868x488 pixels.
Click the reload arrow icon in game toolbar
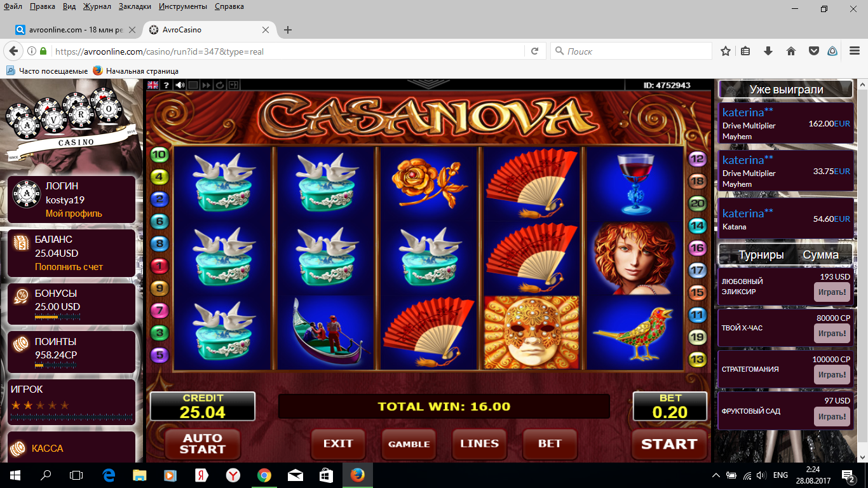[x=220, y=85]
